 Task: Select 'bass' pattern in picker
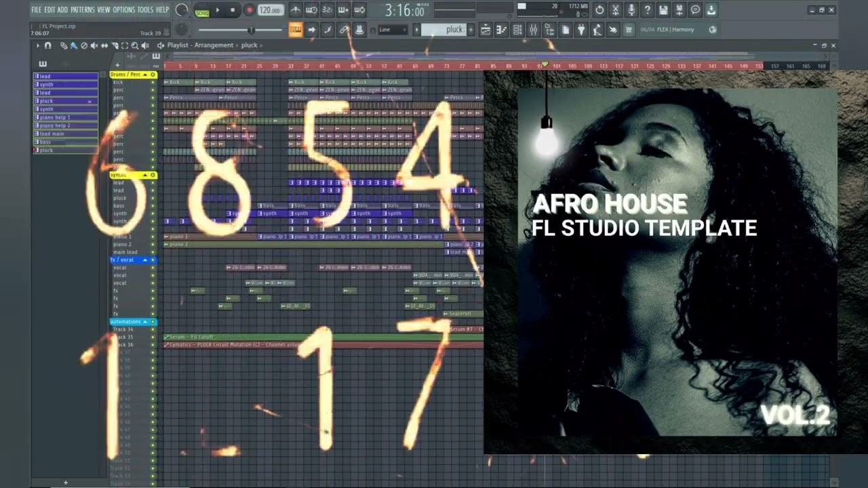[x=66, y=142]
